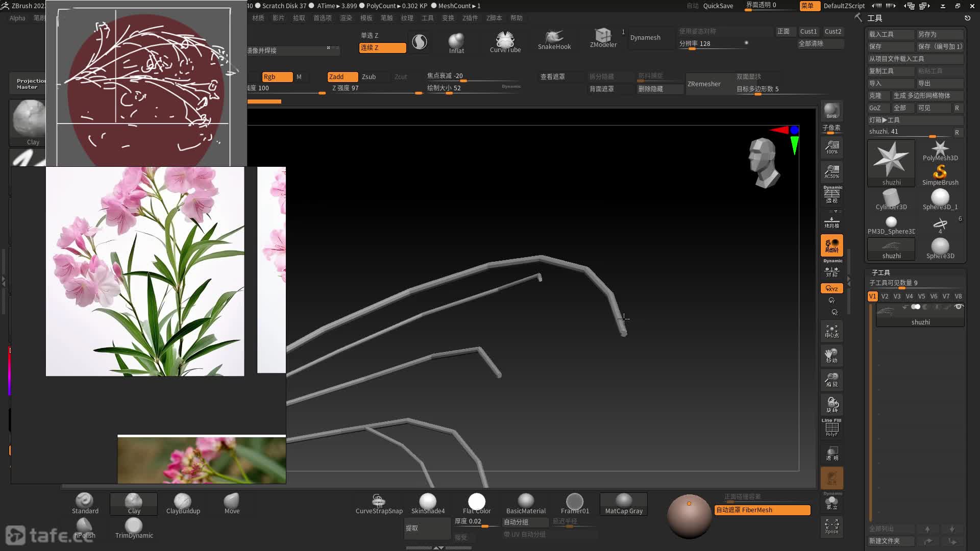The height and width of the screenshot is (551, 980).
Task: Select the Move brush
Action: pyautogui.click(x=232, y=503)
